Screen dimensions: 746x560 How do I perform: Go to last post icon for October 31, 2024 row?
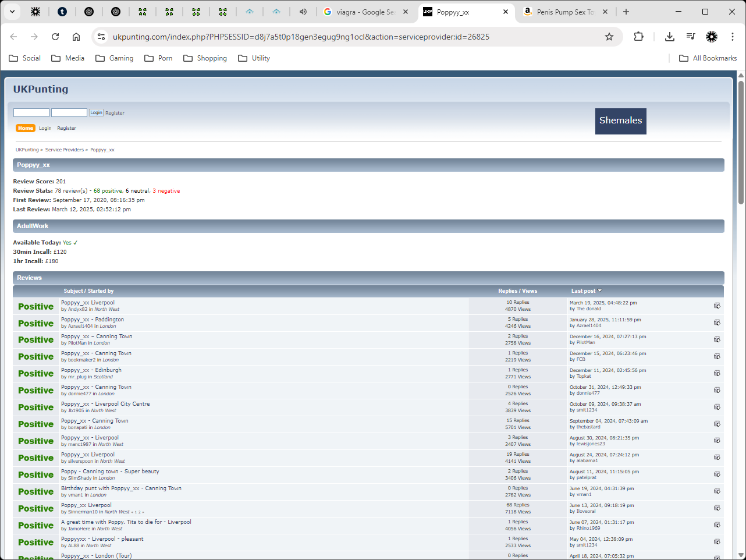[717, 390]
